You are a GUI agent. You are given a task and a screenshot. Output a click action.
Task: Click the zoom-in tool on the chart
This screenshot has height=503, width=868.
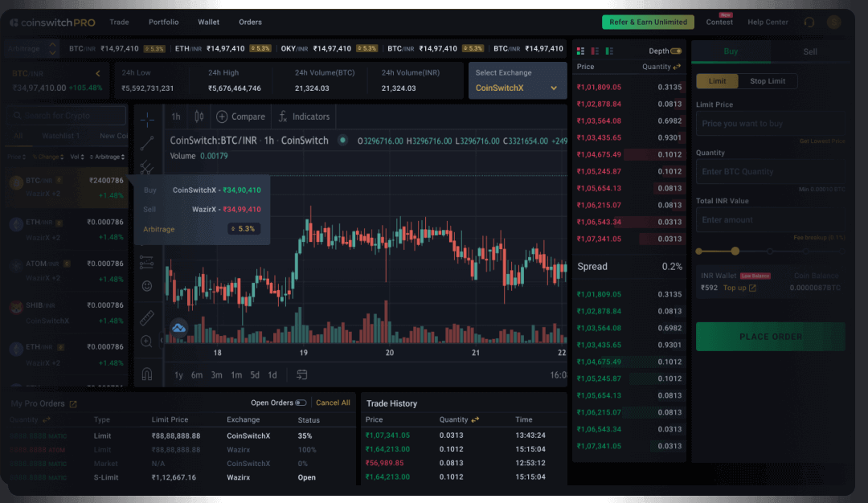tap(149, 341)
